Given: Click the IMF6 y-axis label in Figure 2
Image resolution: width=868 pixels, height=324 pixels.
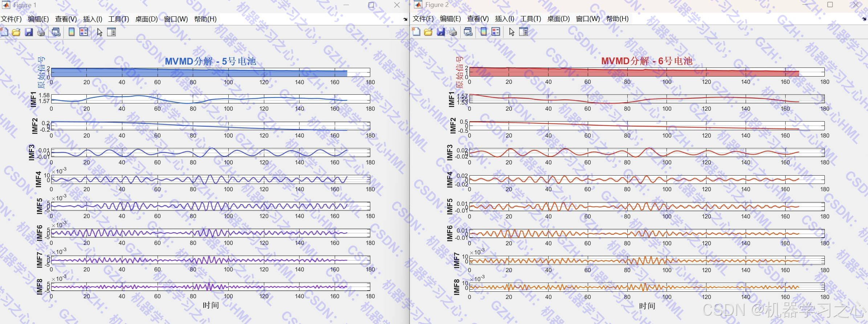Looking at the screenshot, I should coord(450,233).
